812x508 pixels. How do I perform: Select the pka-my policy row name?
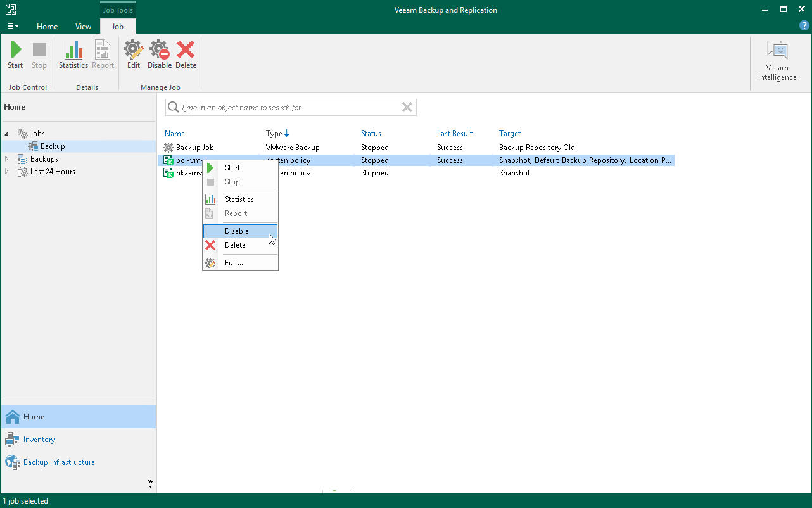point(189,173)
